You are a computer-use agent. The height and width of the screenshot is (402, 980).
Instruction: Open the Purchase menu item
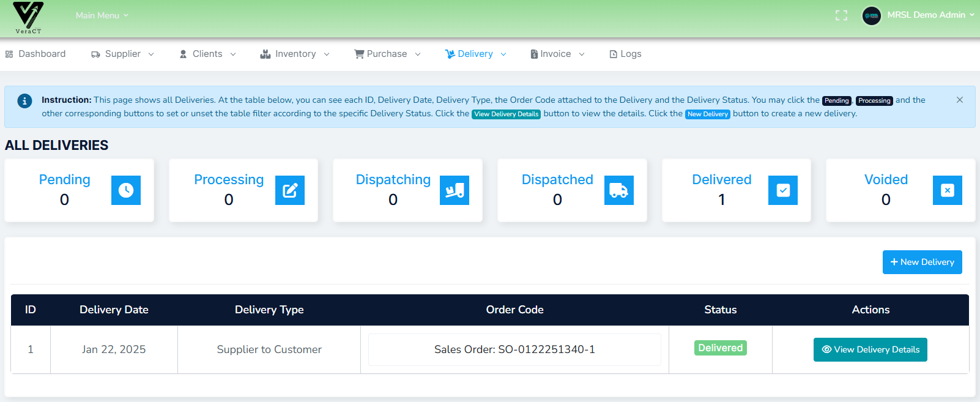tap(387, 54)
